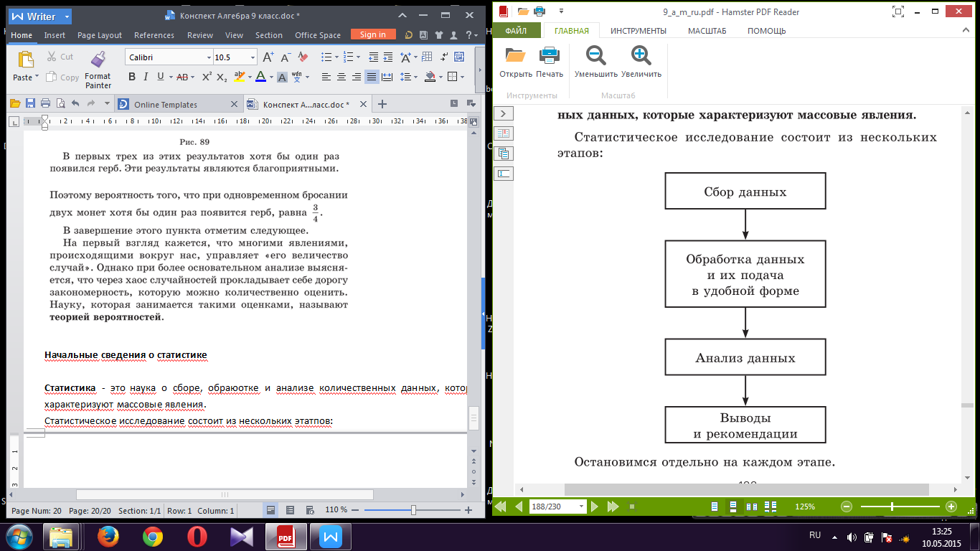Click Print Preview icon in Writer

point(61,103)
